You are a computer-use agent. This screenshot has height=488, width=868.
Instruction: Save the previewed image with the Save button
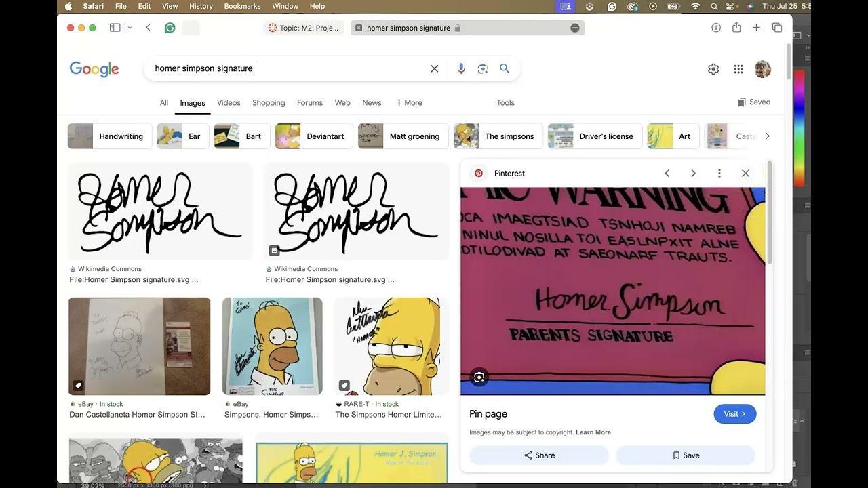(x=686, y=455)
